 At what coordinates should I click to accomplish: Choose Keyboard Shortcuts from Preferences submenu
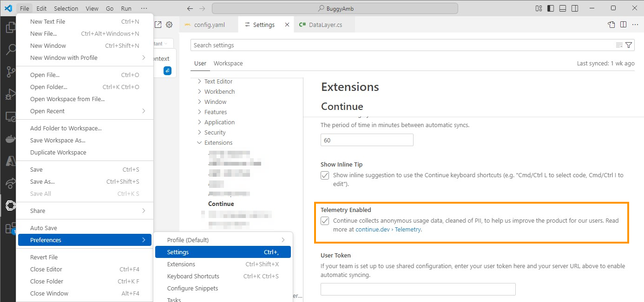click(x=223, y=276)
